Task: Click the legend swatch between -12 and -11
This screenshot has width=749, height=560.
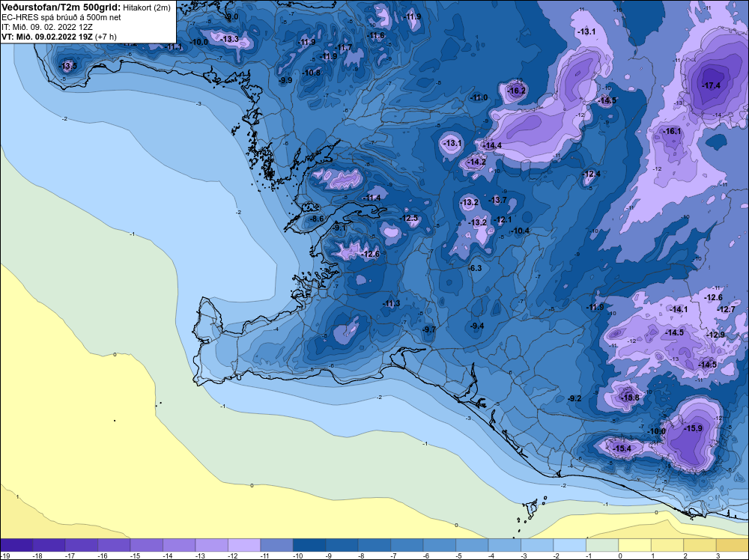Action: click(244, 545)
